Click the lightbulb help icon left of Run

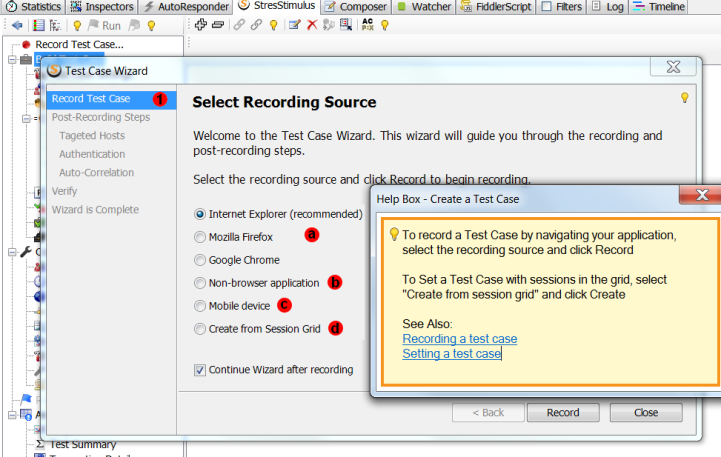click(77, 26)
